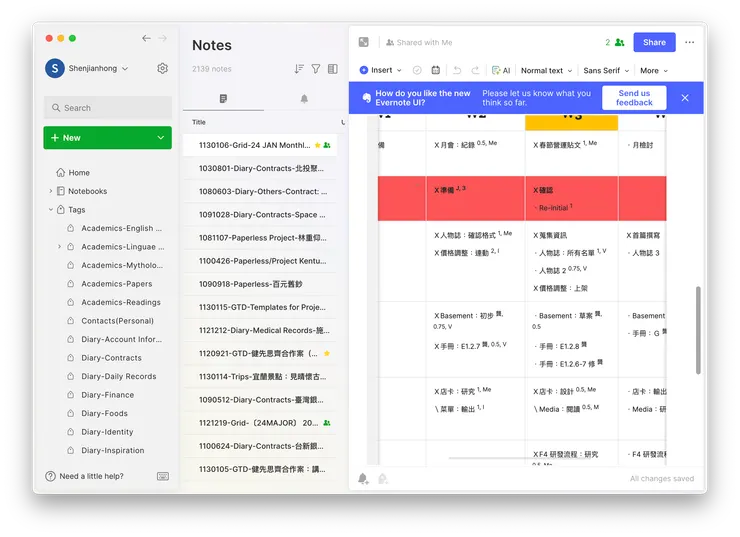Switch to the reminders bell tab

click(x=304, y=99)
